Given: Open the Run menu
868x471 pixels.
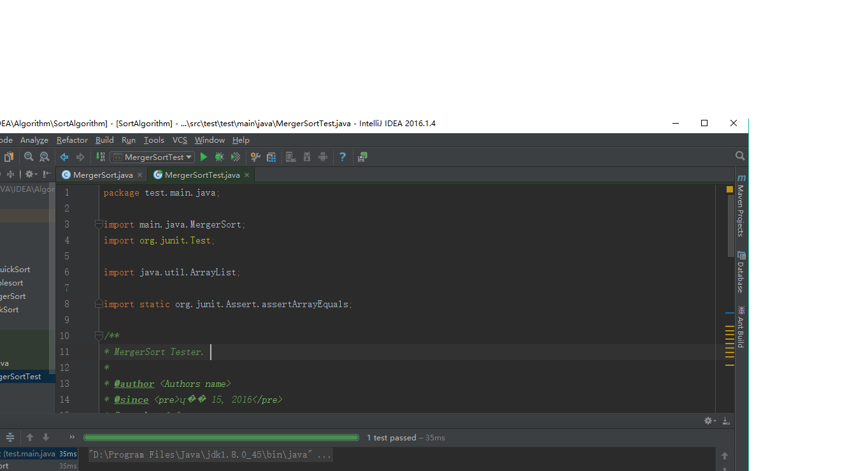Looking at the screenshot, I should click(x=129, y=140).
